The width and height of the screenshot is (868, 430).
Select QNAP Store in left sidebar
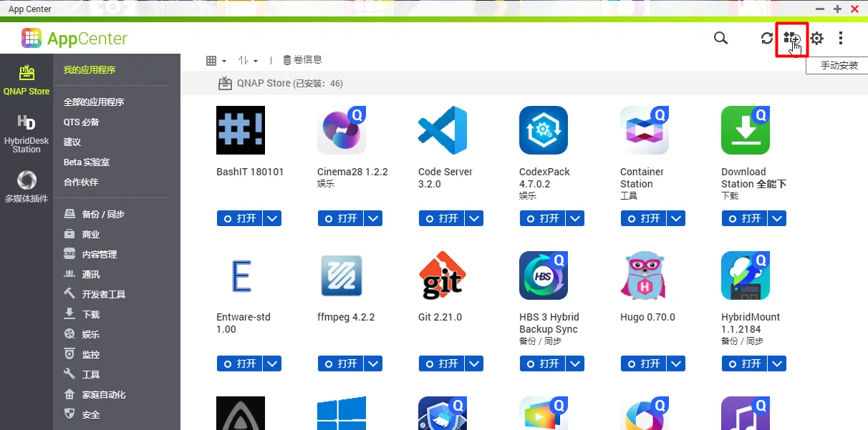click(26, 80)
